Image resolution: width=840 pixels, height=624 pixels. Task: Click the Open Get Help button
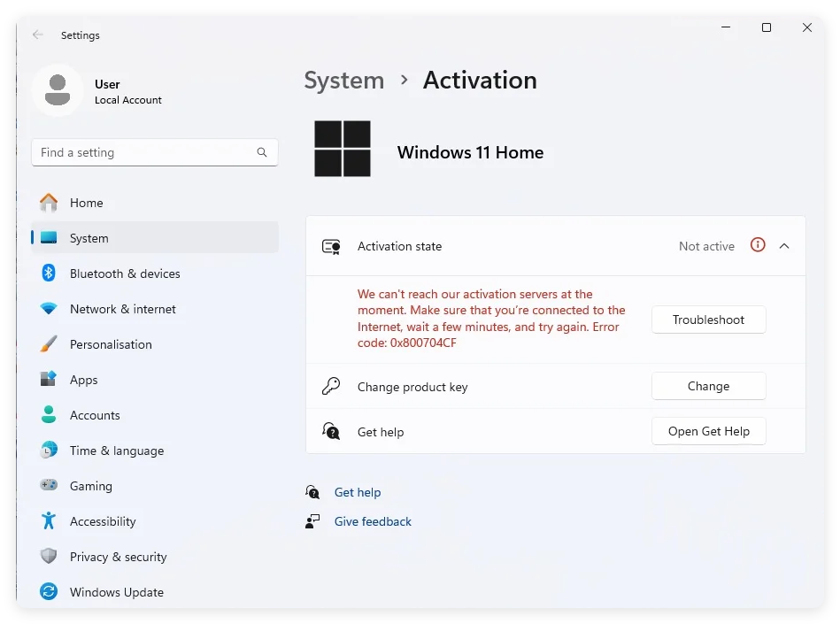[x=708, y=431]
